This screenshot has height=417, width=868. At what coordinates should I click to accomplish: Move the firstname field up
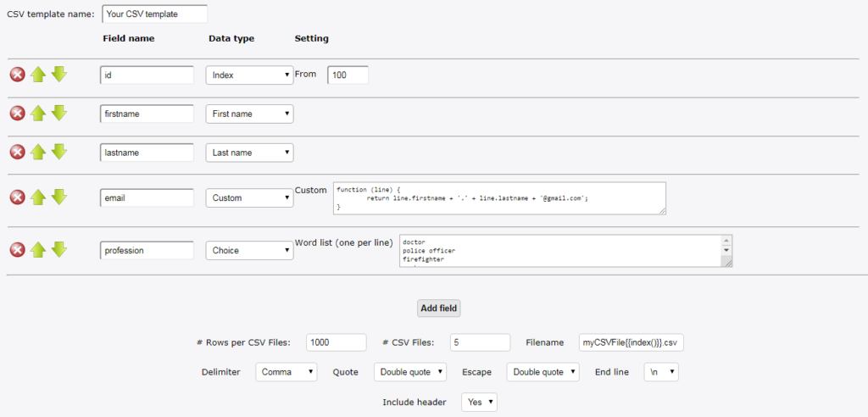(37, 114)
